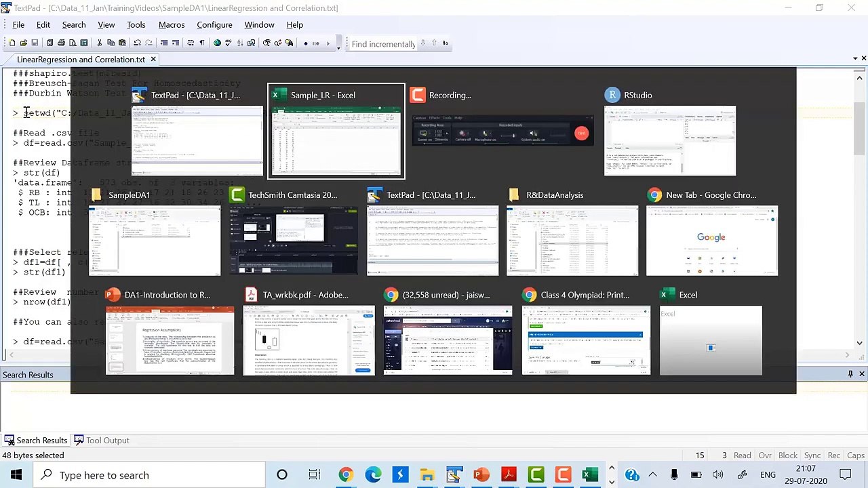Toggle the Ovr overwrite mode indicator
This screenshot has height=488, width=868.
coord(765,455)
